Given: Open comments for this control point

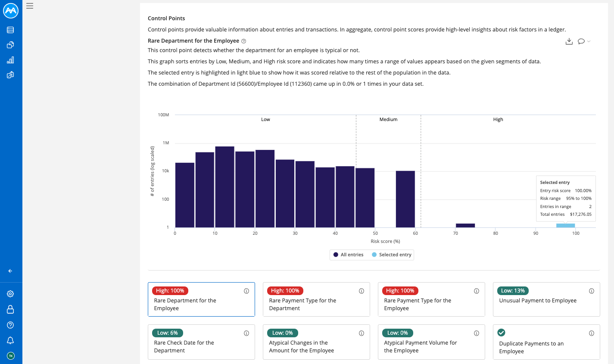Looking at the screenshot, I should click(x=581, y=41).
